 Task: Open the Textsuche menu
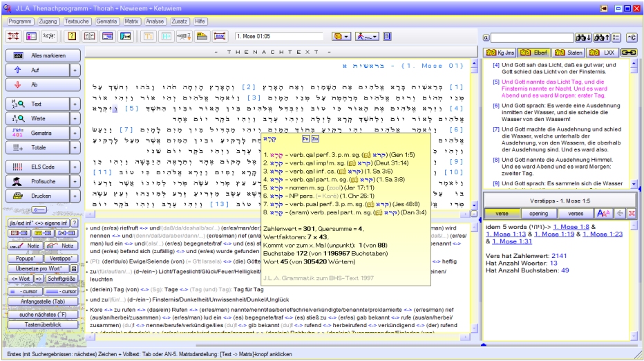[x=77, y=21]
